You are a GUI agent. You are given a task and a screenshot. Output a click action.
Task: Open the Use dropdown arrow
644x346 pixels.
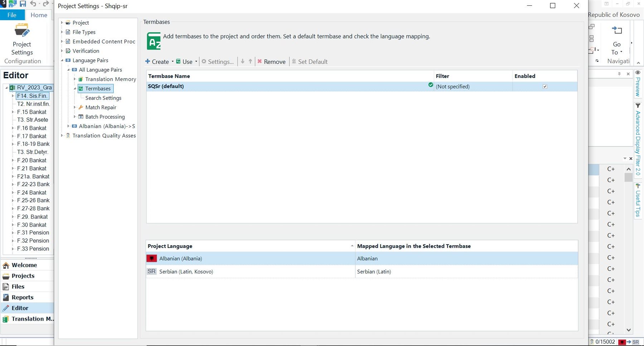coord(195,61)
